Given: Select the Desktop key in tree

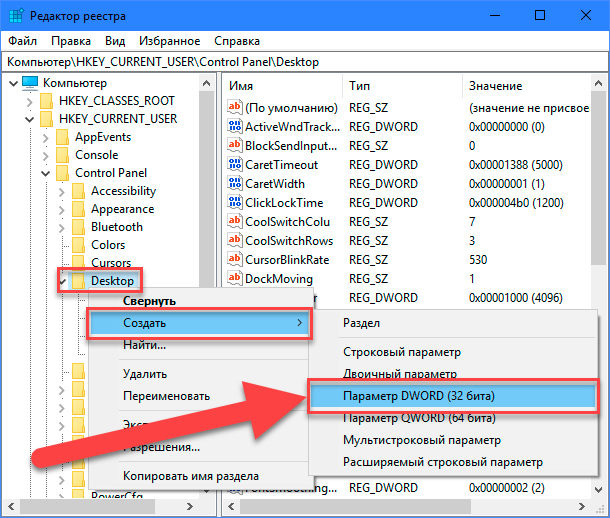Looking at the screenshot, I should tap(112, 281).
